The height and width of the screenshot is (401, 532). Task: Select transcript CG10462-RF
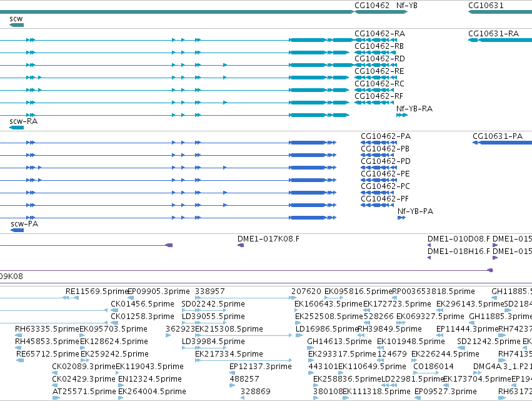(379, 96)
